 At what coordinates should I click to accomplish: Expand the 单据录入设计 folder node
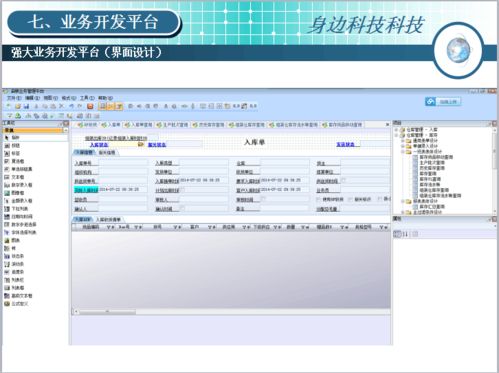pyautogui.click(x=403, y=146)
